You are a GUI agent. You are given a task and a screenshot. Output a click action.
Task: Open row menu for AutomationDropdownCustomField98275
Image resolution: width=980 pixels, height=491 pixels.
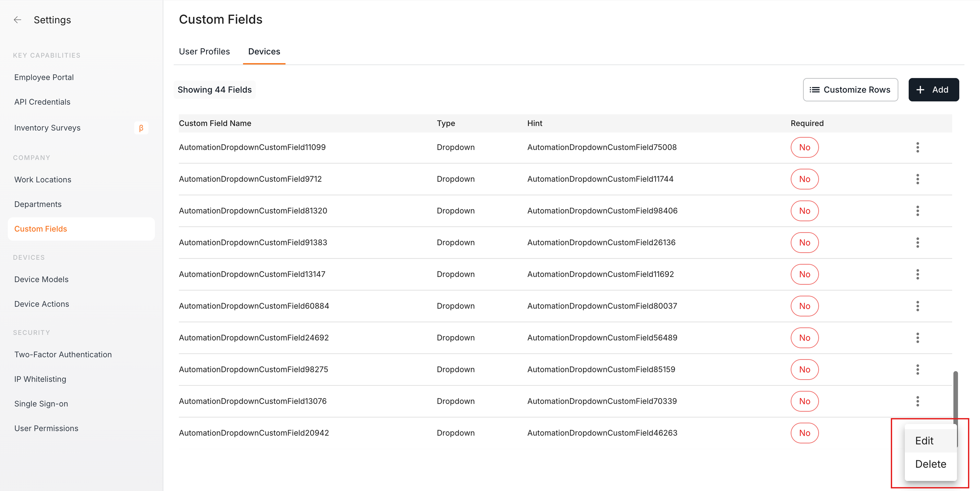tap(917, 369)
